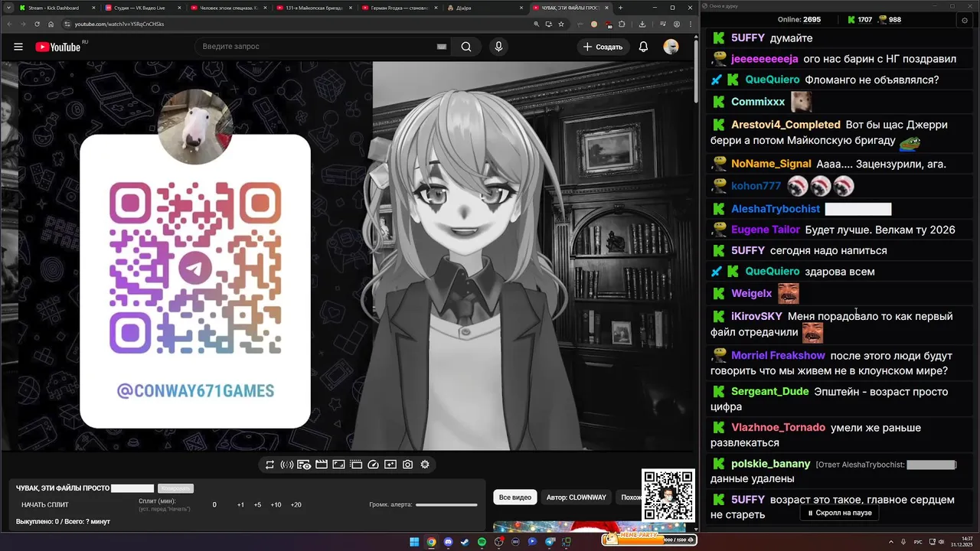This screenshot has width=980, height=551.
Task: Click username Morriel Freakshow in chat
Action: pos(778,355)
